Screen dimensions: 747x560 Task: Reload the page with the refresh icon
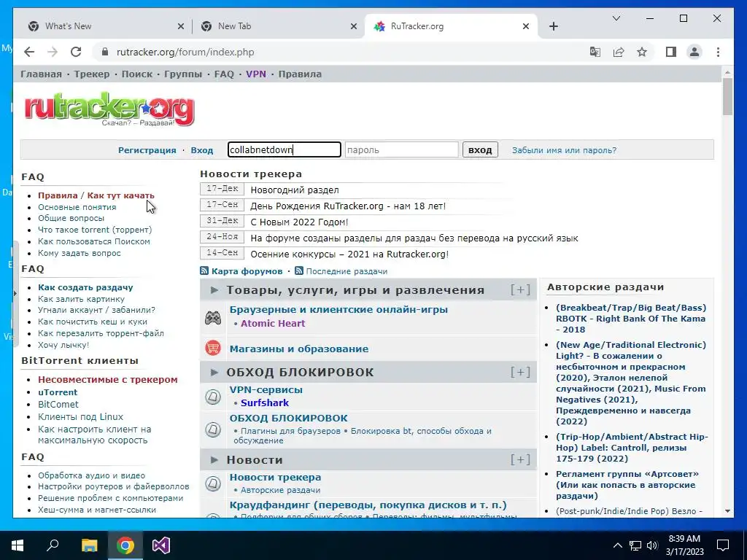pos(76,52)
